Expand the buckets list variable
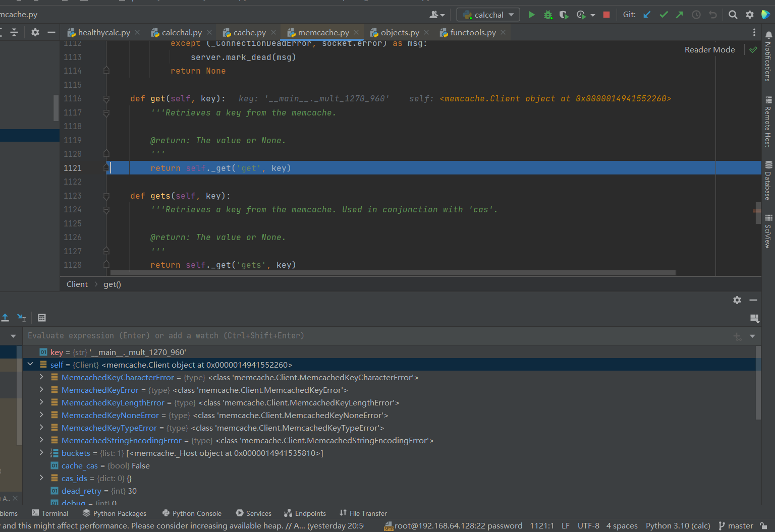 [41, 452]
